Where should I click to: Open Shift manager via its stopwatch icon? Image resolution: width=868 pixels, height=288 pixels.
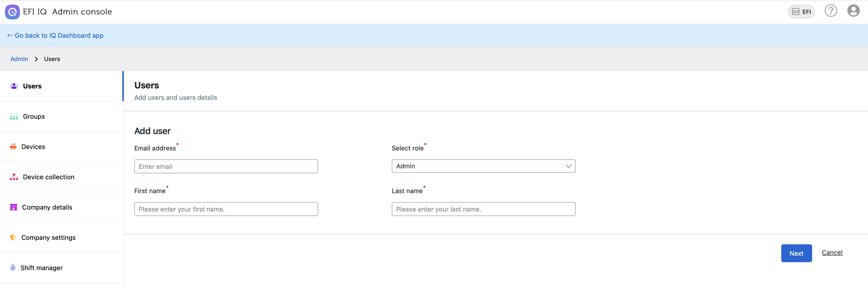tap(12, 267)
